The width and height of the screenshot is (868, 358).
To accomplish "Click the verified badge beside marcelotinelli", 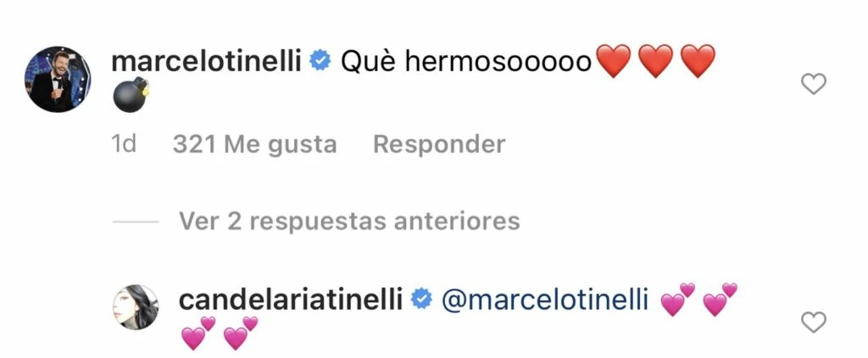I will point(320,62).
